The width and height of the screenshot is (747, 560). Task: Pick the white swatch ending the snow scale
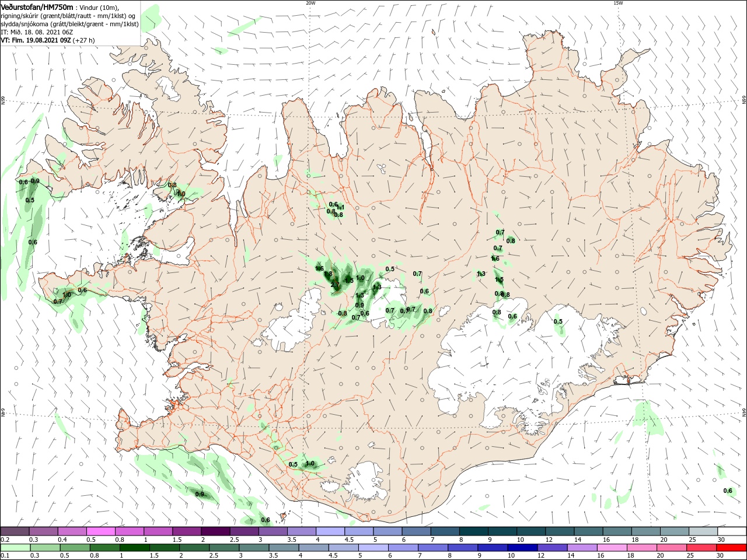click(732, 531)
